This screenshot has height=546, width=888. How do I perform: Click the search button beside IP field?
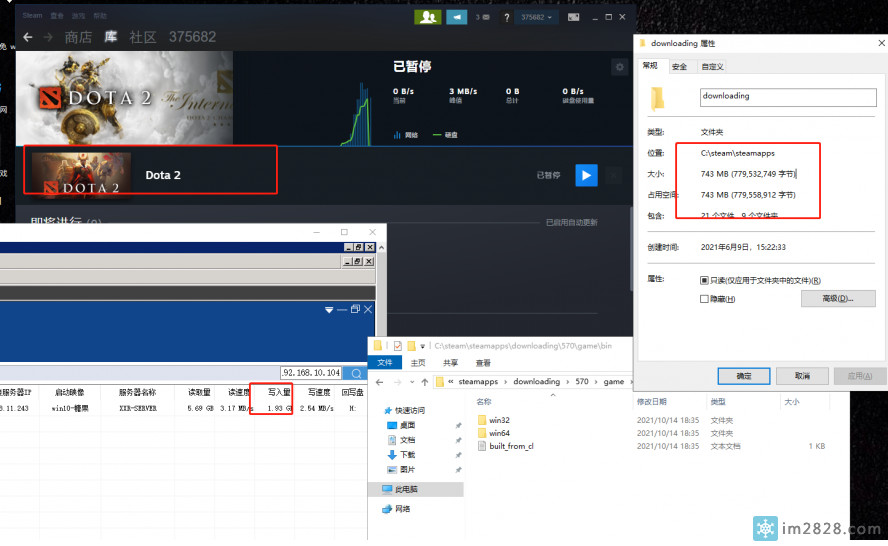pos(356,373)
